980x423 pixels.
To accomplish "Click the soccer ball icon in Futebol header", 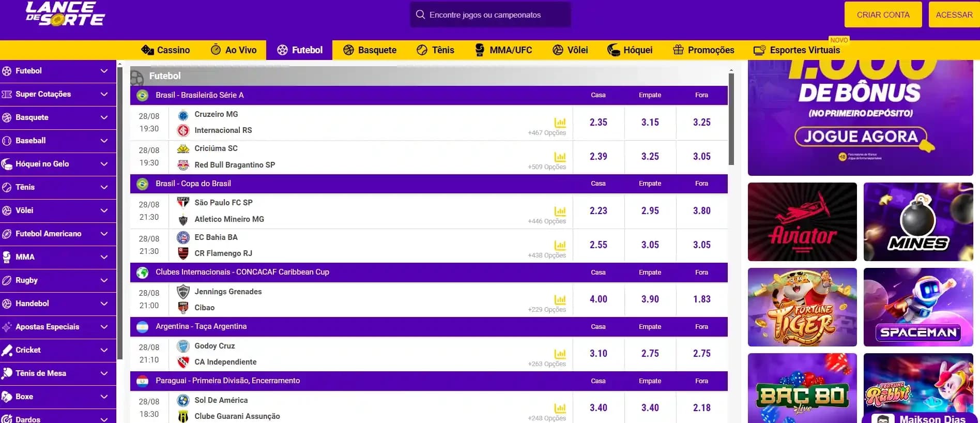I will coord(137,78).
